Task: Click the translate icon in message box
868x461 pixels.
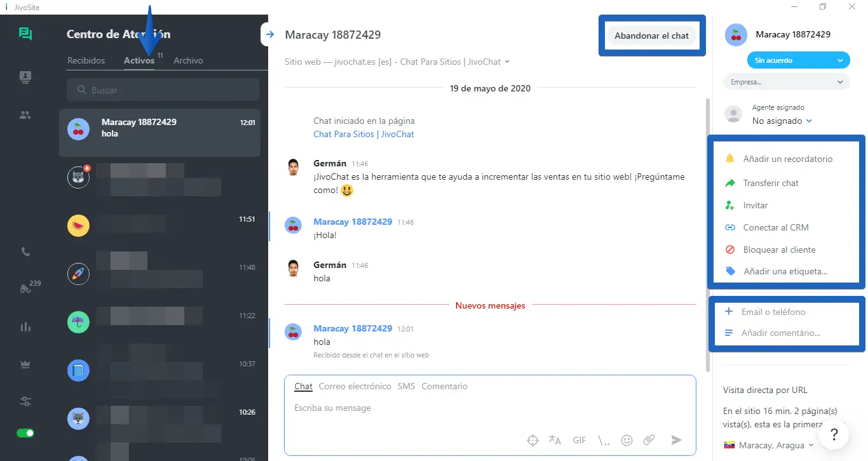Action: 555,440
